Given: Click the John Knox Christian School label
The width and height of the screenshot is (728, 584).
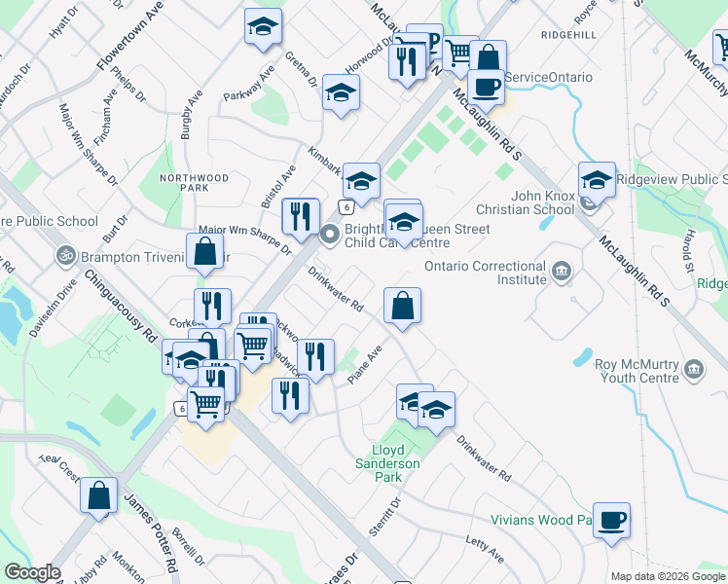Looking at the screenshot, I should (526, 202).
